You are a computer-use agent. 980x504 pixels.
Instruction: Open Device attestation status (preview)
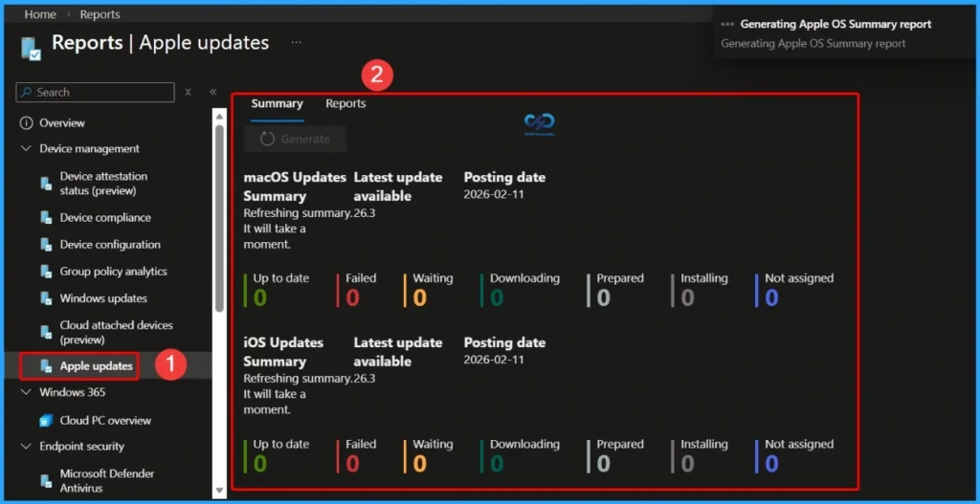tap(103, 184)
